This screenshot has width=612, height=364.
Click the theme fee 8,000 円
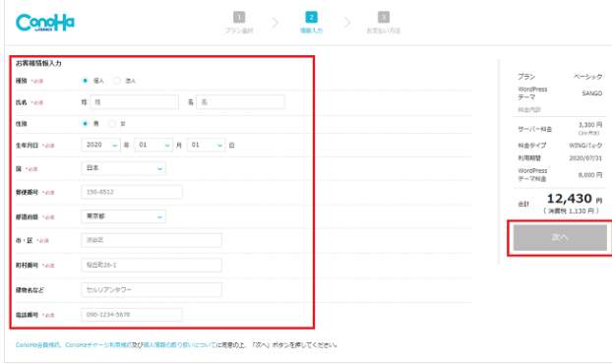(590, 175)
